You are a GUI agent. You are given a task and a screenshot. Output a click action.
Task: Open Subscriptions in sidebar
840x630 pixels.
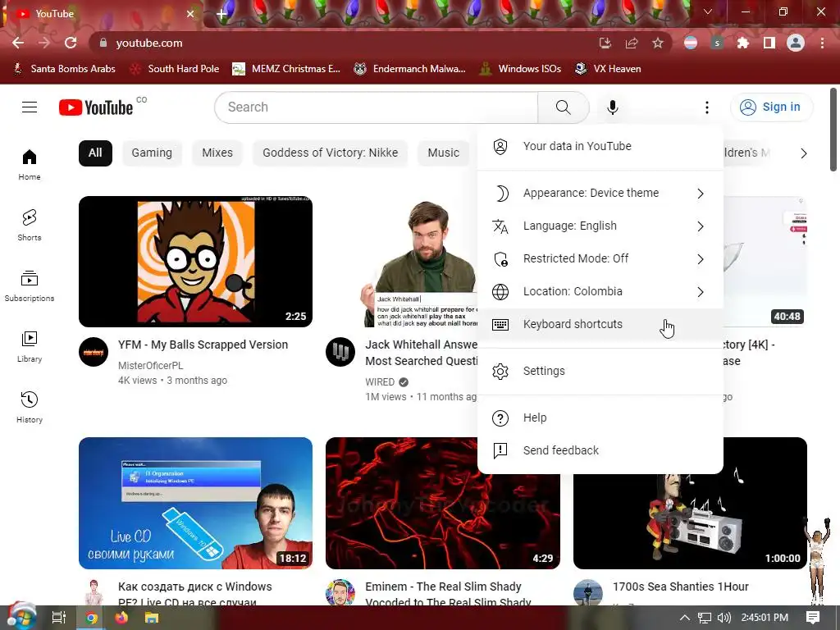pos(30,286)
